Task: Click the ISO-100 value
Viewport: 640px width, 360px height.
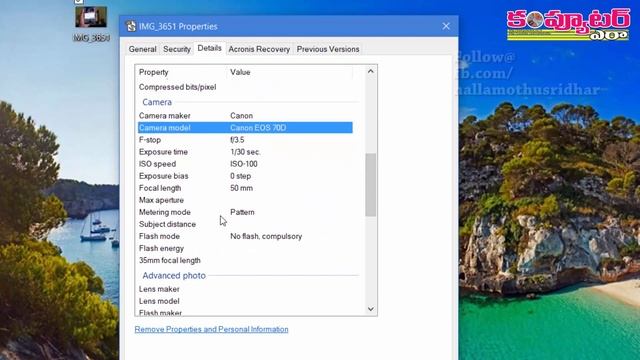Action: point(244,164)
